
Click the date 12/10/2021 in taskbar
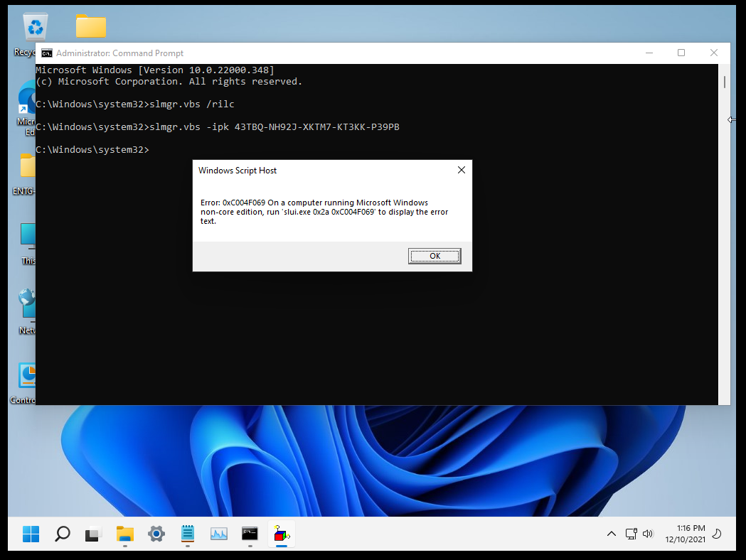[x=685, y=539]
